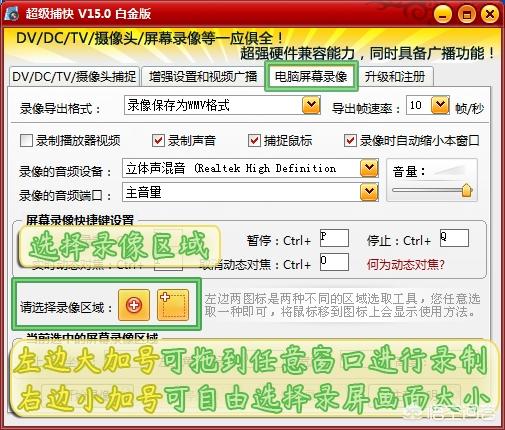505x430 pixels.
Task: Click the 停止 Ctrl+ hotkey field
Action: click(454, 238)
